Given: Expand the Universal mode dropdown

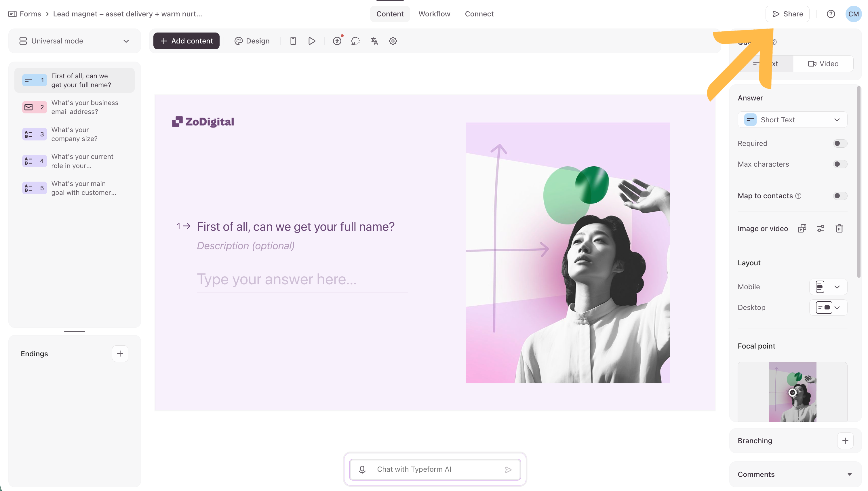Looking at the screenshot, I should (x=74, y=41).
